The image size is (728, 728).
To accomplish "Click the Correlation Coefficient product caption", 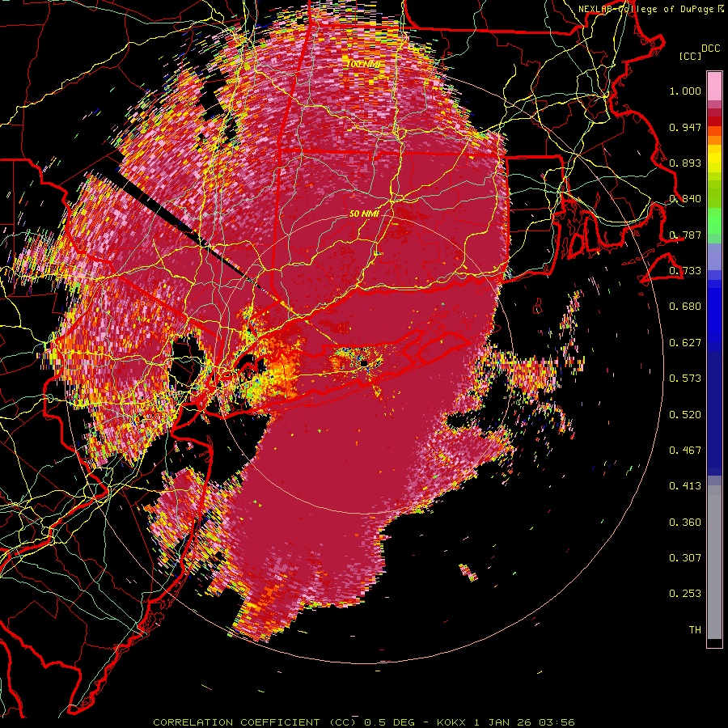I will coord(363,722).
